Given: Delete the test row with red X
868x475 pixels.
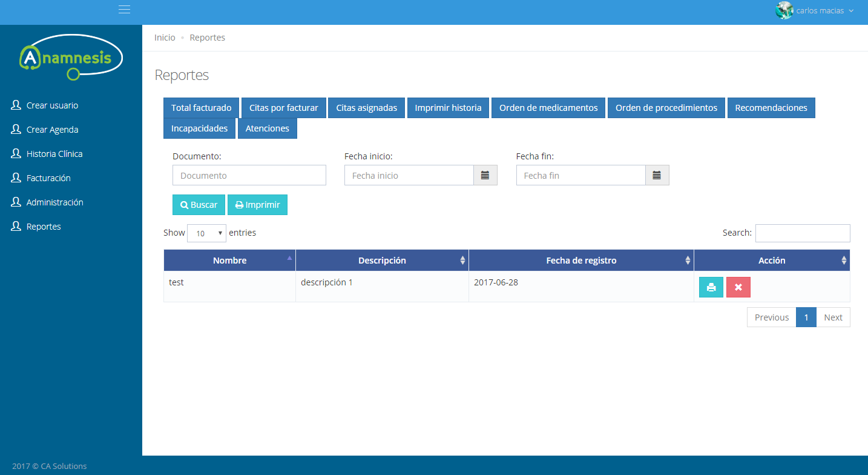Looking at the screenshot, I should click(738, 287).
